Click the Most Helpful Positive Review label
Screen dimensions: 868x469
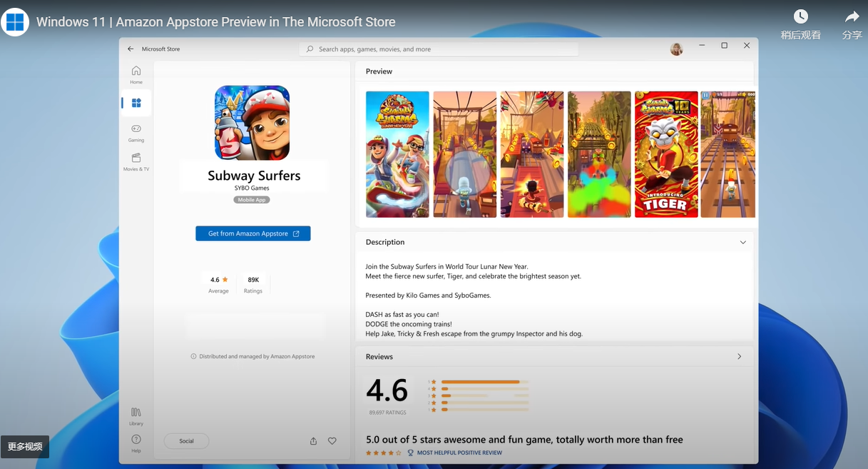(459, 453)
